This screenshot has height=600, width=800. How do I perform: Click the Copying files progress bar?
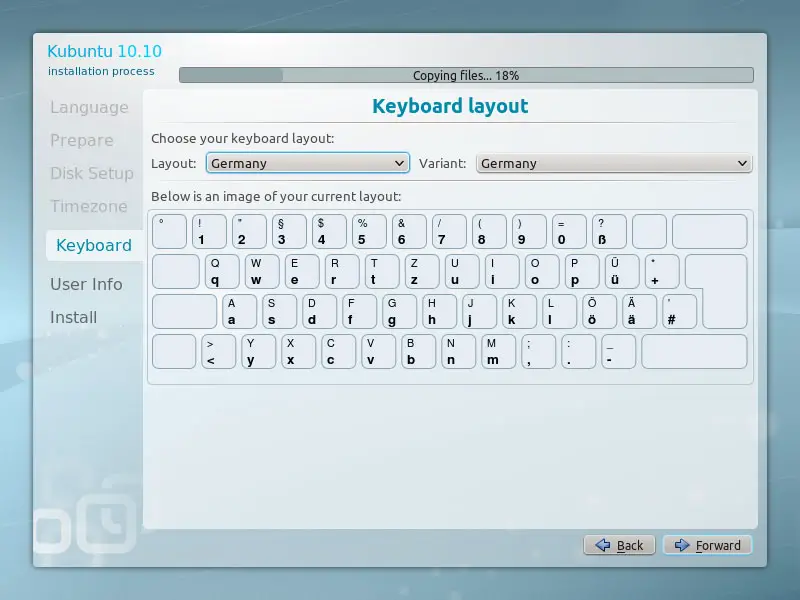tap(466, 75)
